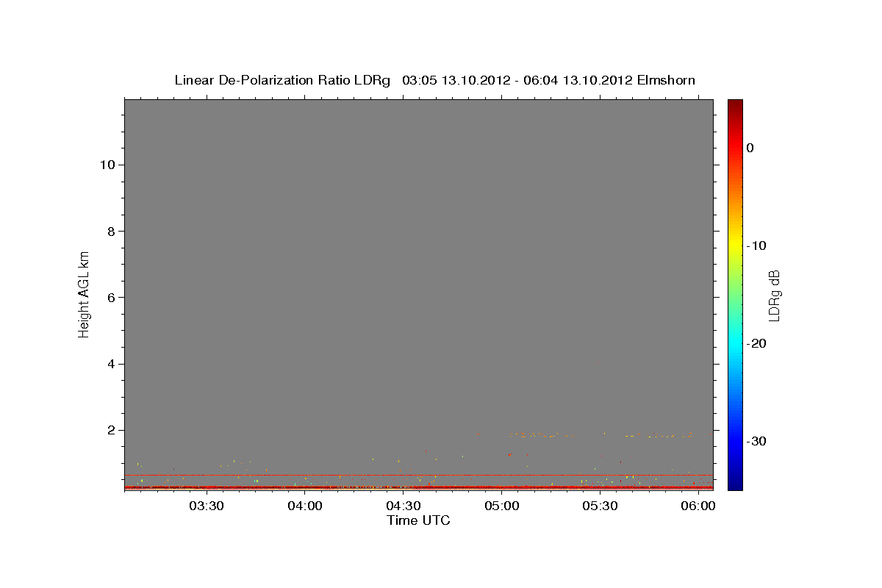Click the 06:00 time tick label
The image size is (882, 588).
point(698,506)
